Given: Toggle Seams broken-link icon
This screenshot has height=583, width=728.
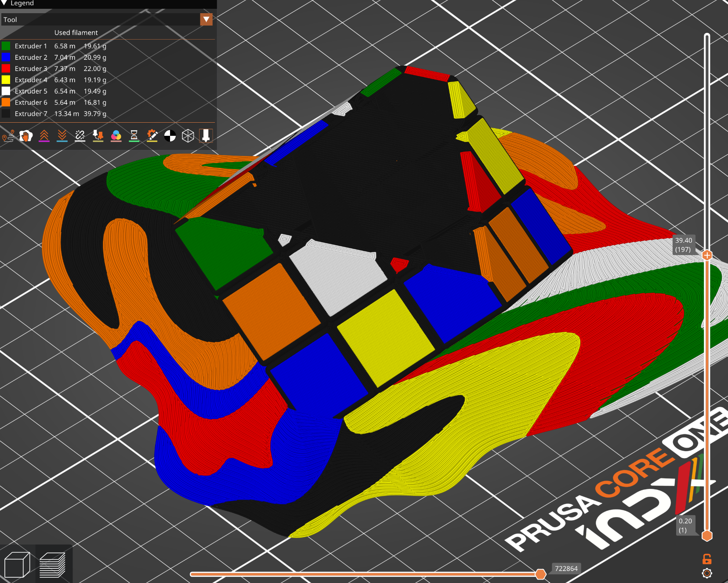Looking at the screenshot, I should [x=80, y=136].
